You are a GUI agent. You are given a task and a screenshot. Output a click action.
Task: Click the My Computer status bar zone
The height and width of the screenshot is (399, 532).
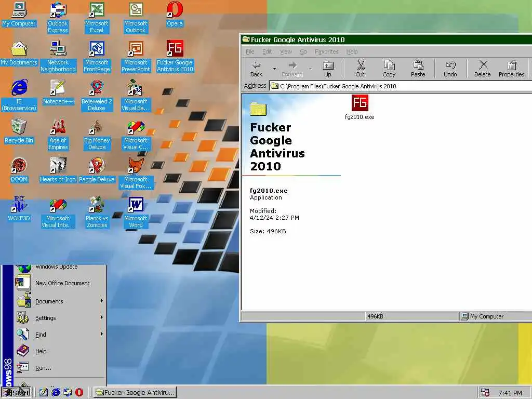click(495, 316)
